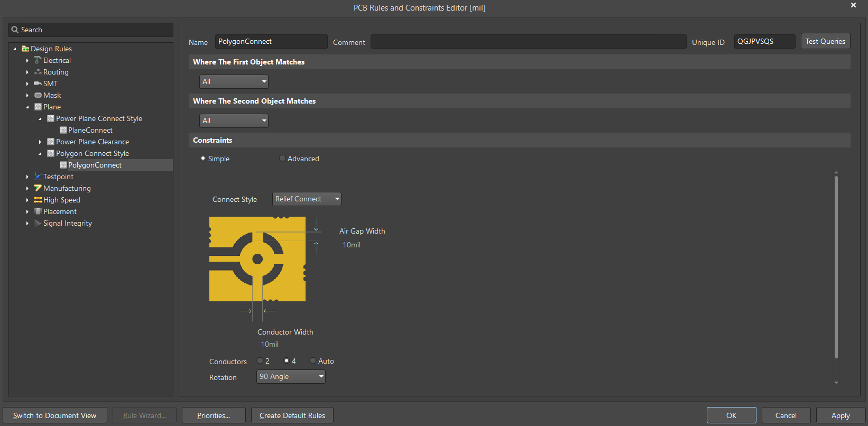Image resolution: width=868 pixels, height=426 pixels.
Task: Expand the Electrical tree node arrow
Action: 27,60
